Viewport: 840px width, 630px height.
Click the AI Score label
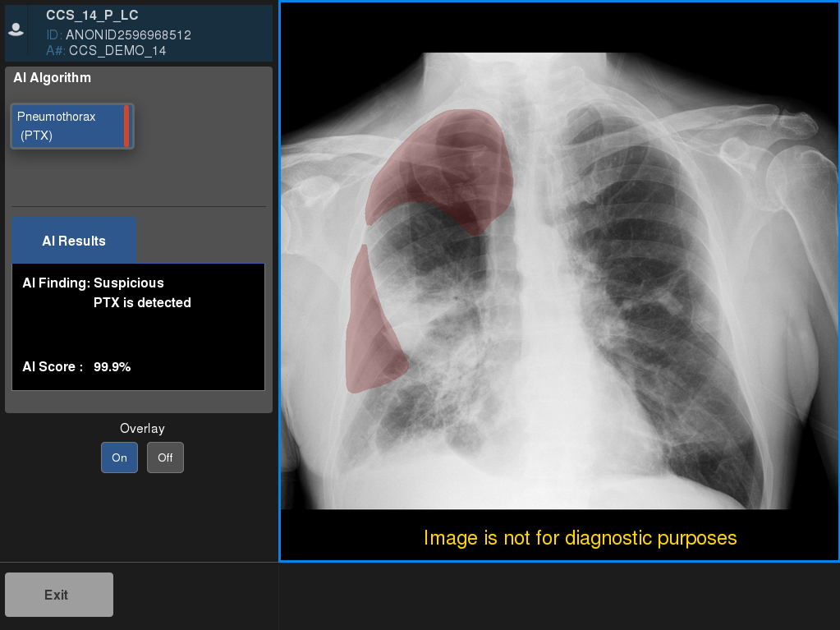point(53,367)
